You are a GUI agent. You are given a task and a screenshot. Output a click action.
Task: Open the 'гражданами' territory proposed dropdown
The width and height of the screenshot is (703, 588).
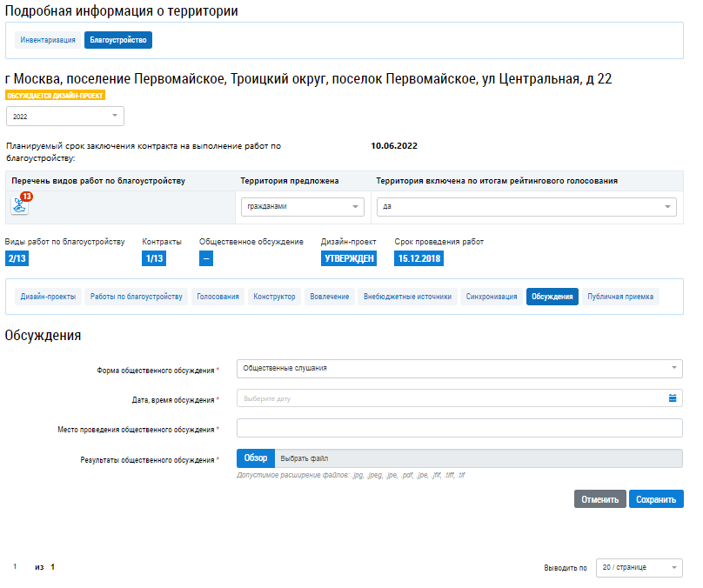pos(302,207)
